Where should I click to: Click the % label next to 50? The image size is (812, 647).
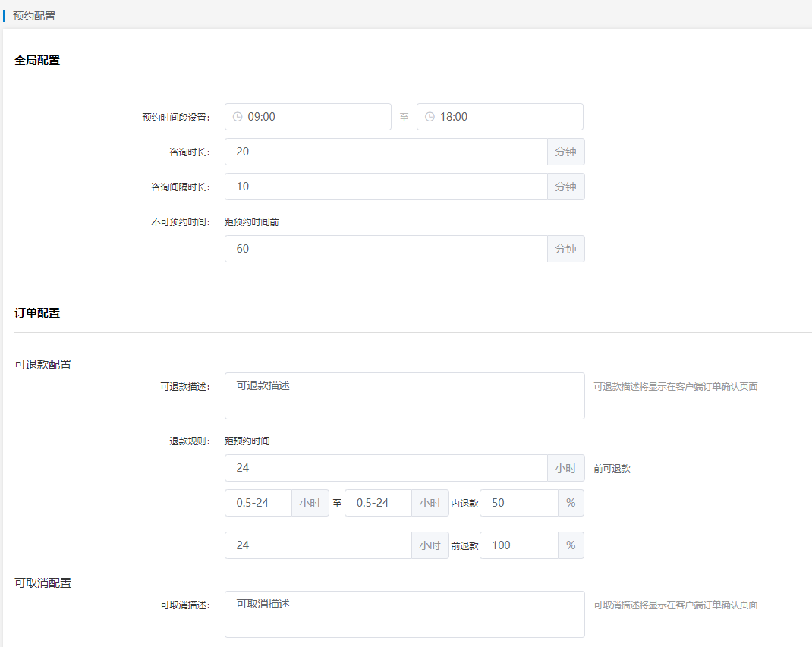[570, 502]
